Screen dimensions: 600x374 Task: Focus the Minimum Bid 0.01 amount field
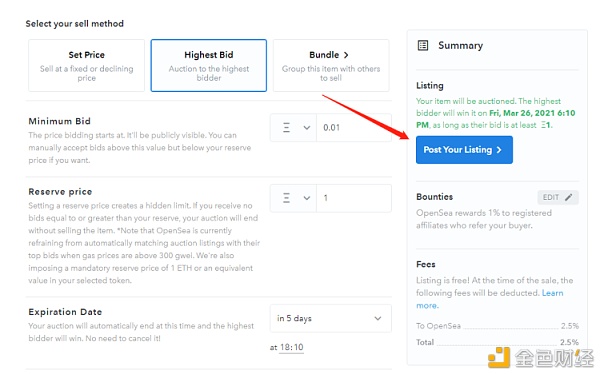click(354, 127)
